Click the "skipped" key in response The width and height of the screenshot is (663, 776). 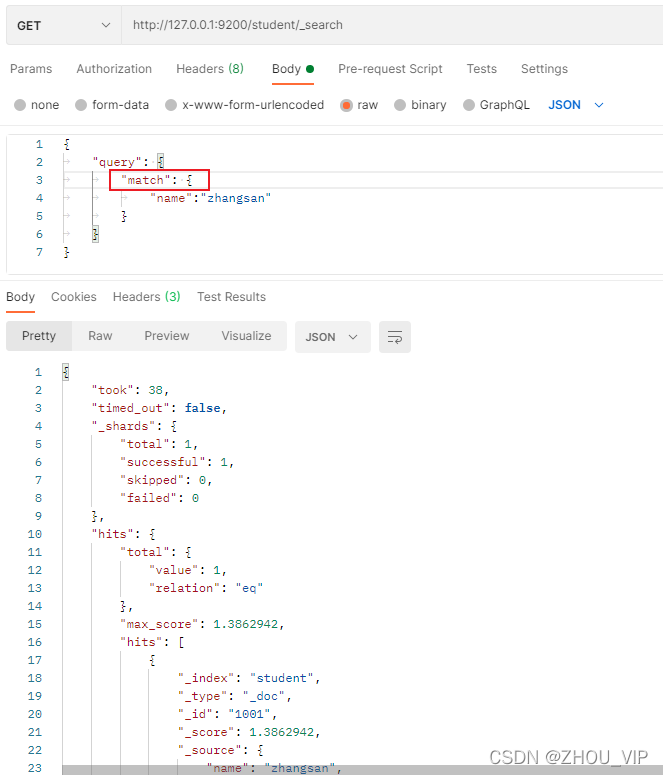point(152,480)
